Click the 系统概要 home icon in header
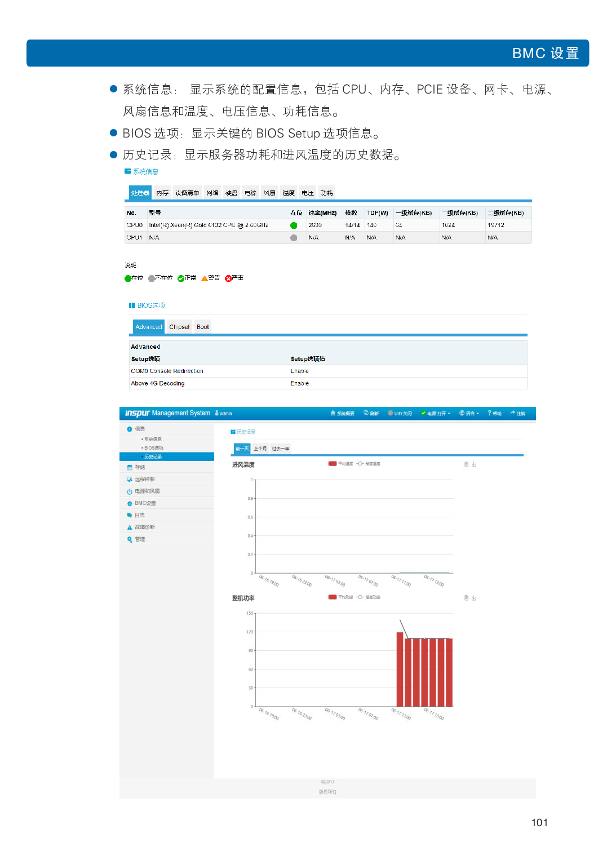 tap(333, 413)
